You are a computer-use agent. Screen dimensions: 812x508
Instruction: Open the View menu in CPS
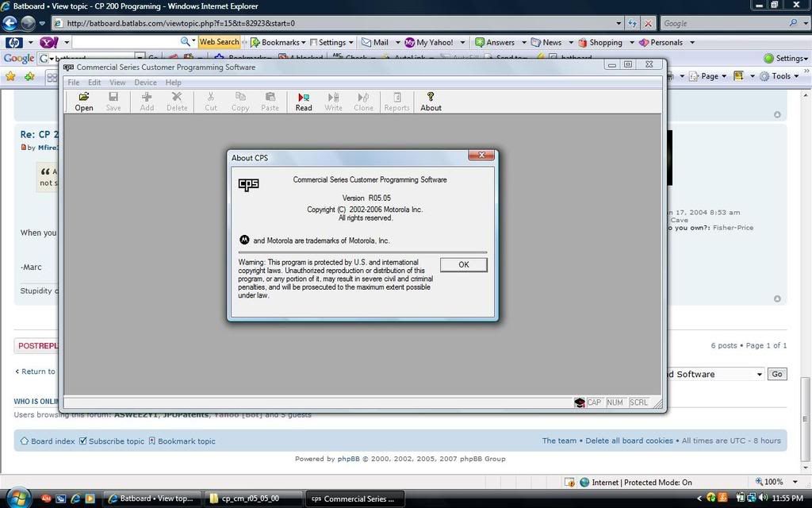coord(117,83)
